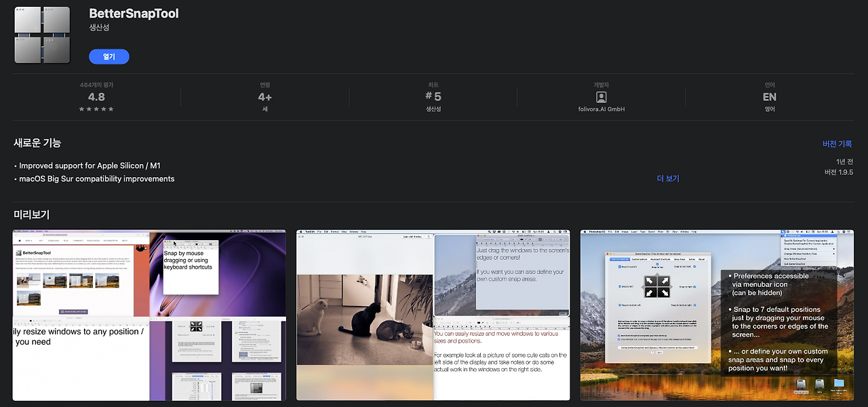Click the developer person icon
This screenshot has height=407, width=868.
tap(601, 97)
